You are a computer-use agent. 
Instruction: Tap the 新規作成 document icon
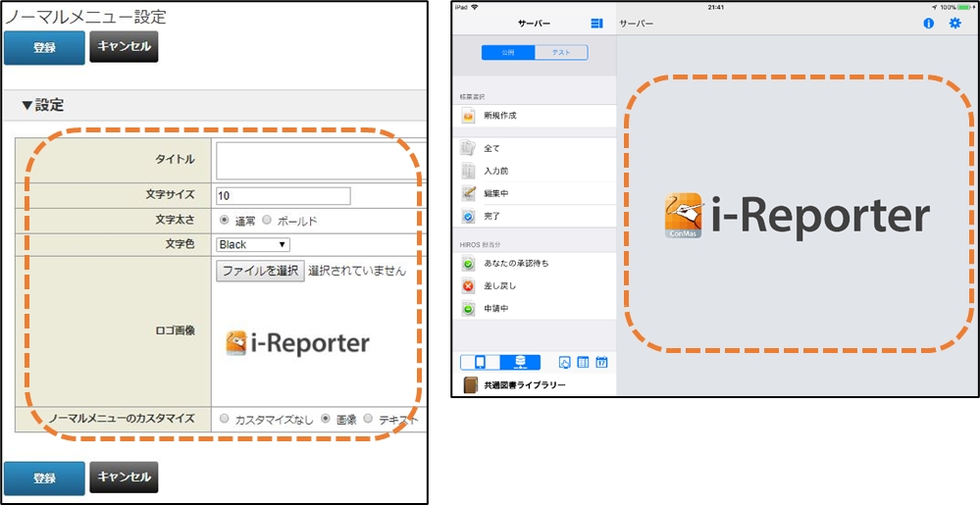pyautogui.click(x=468, y=116)
